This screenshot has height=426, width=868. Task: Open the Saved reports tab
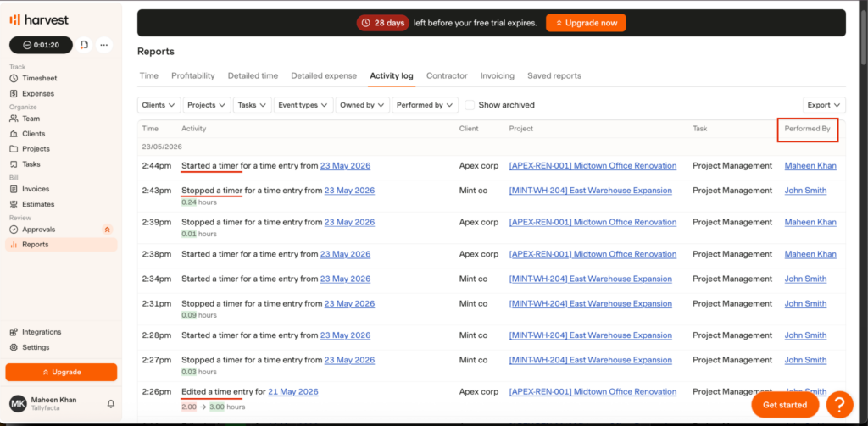554,75
